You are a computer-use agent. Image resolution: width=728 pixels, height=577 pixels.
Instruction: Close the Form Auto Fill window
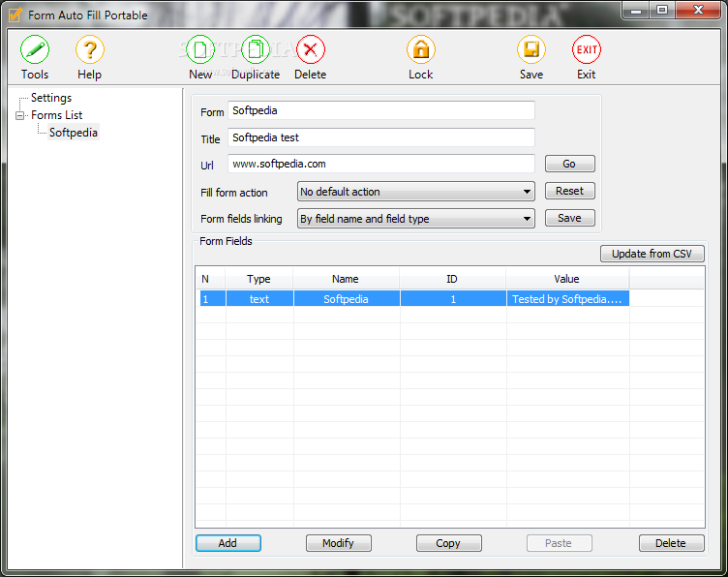click(x=698, y=11)
